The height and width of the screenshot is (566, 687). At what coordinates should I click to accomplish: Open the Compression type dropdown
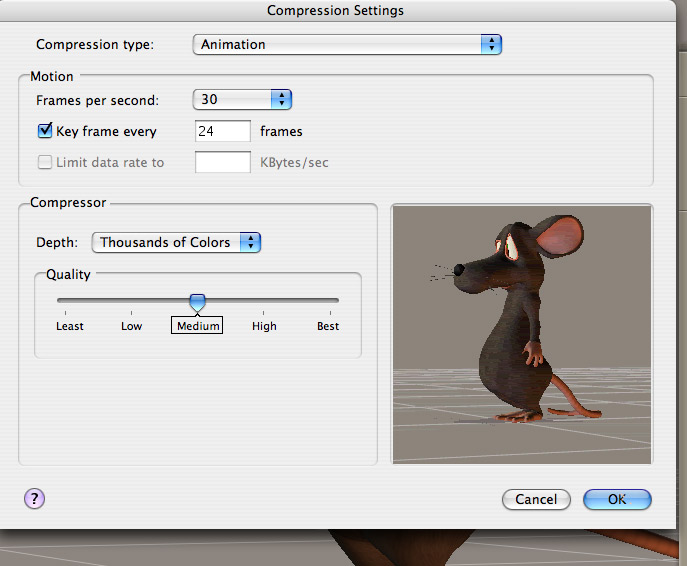pyautogui.click(x=346, y=44)
